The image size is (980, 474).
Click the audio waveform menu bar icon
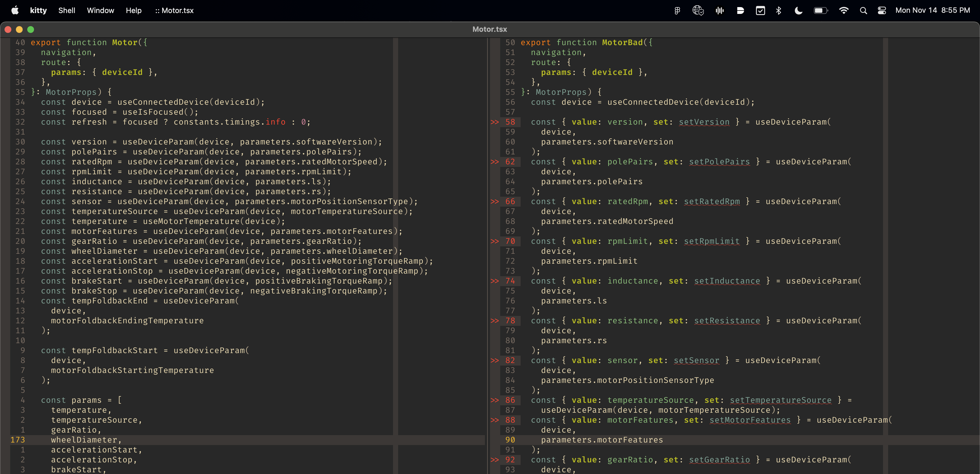point(719,11)
